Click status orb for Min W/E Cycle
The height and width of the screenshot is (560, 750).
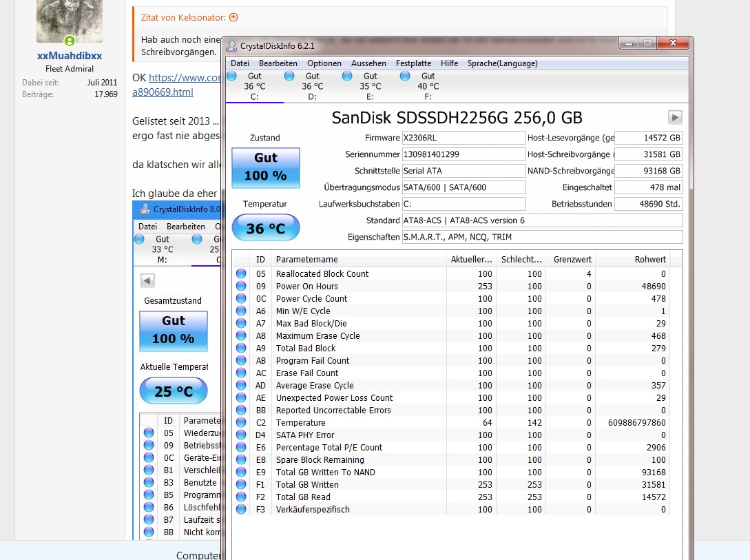[x=241, y=311]
